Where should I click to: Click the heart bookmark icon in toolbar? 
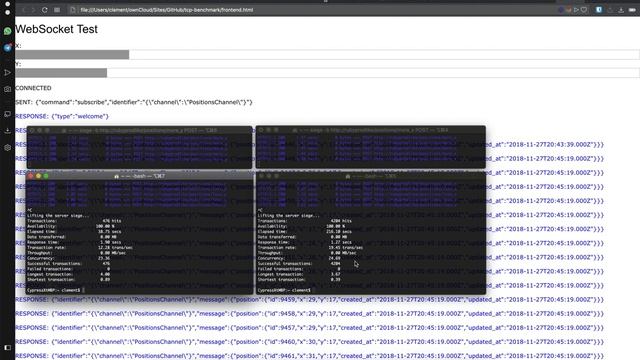[x=584, y=10]
